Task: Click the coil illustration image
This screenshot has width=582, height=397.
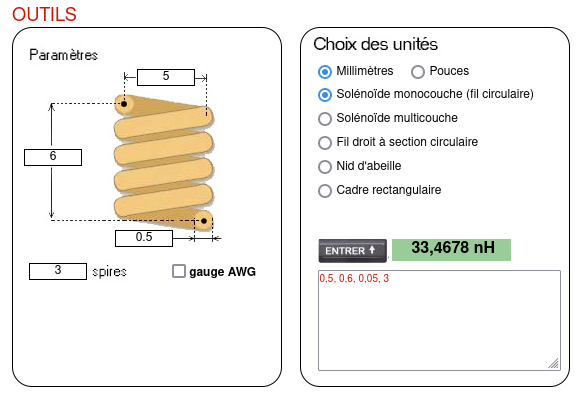Action: pos(164,162)
